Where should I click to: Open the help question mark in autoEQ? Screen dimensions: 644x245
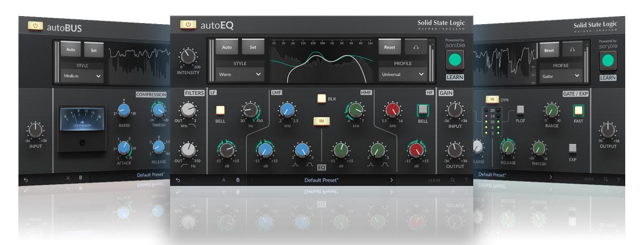[465, 179]
